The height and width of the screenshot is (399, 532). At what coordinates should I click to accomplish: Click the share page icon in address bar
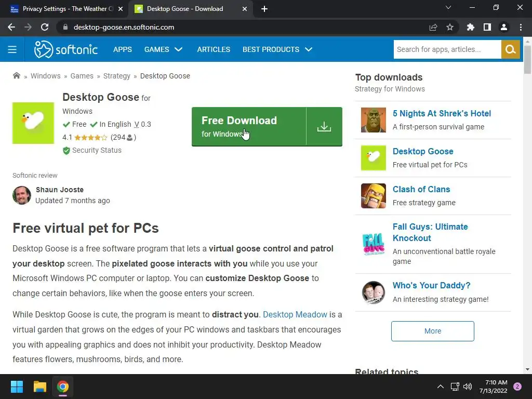(433, 27)
